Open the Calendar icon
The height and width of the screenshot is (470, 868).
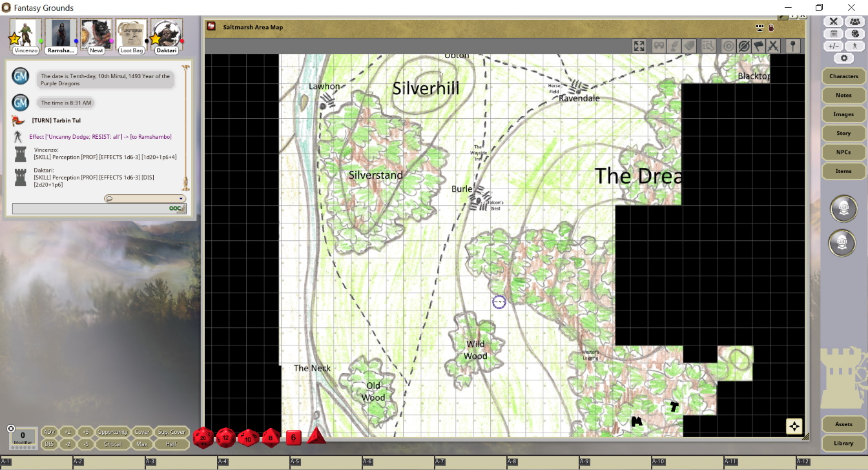(x=834, y=34)
